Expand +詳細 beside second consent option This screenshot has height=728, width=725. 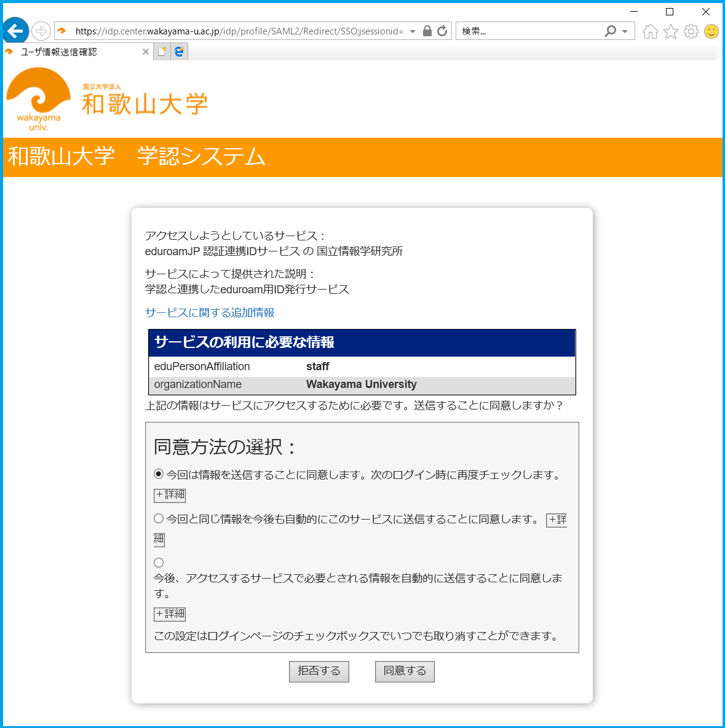click(x=557, y=520)
